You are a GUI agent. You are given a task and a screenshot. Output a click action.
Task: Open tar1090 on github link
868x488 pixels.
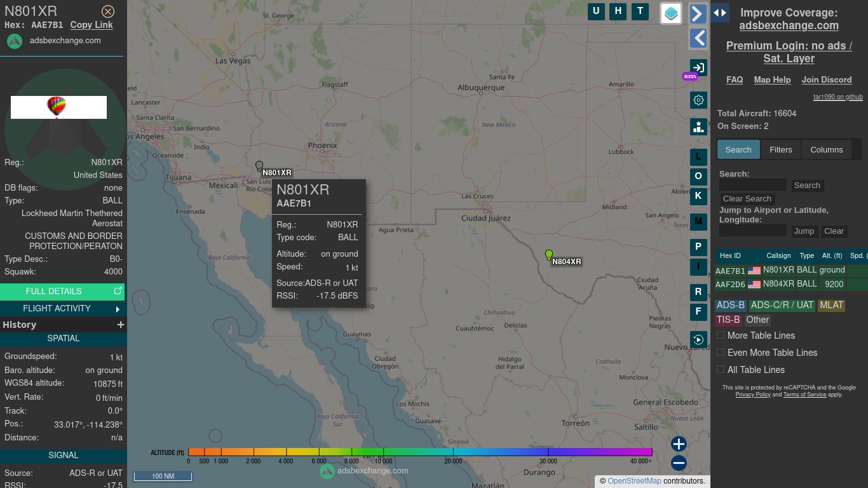point(838,97)
